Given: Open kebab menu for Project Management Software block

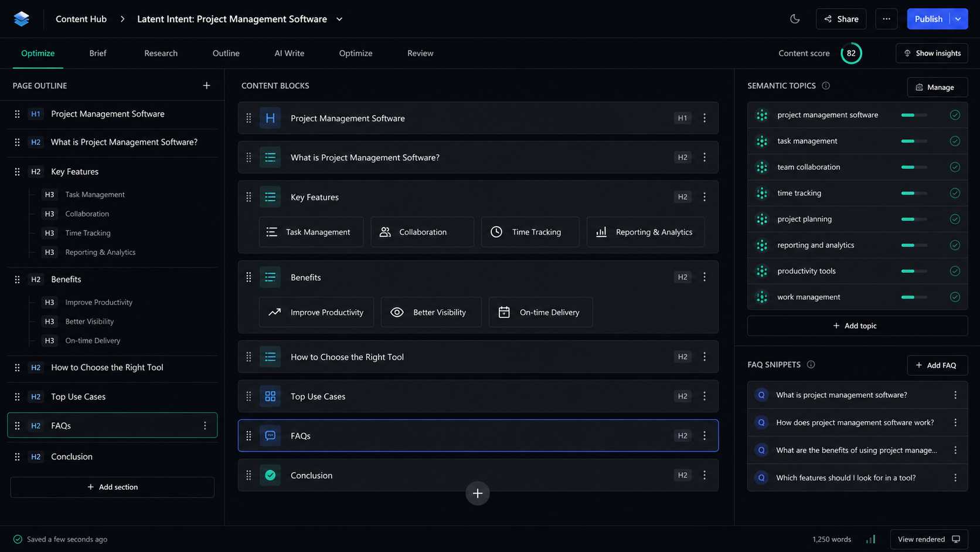Looking at the screenshot, I should pyautogui.click(x=705, y=118).
